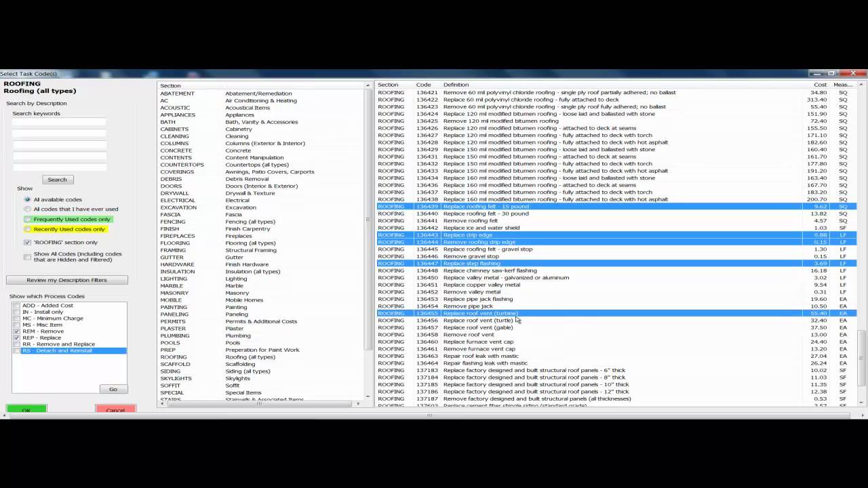Select the ROOFING section in sections list
Screen dimensions: 868x488
(261, 357)
